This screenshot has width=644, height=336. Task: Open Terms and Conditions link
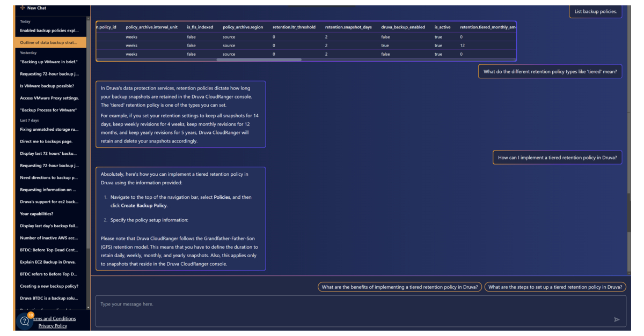(x=55, y=318)
